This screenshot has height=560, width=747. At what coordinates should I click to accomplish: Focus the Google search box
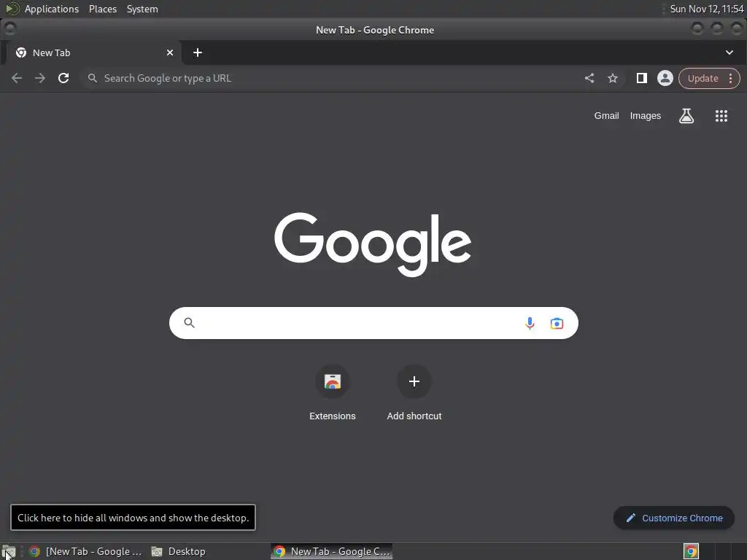point(373,323)
